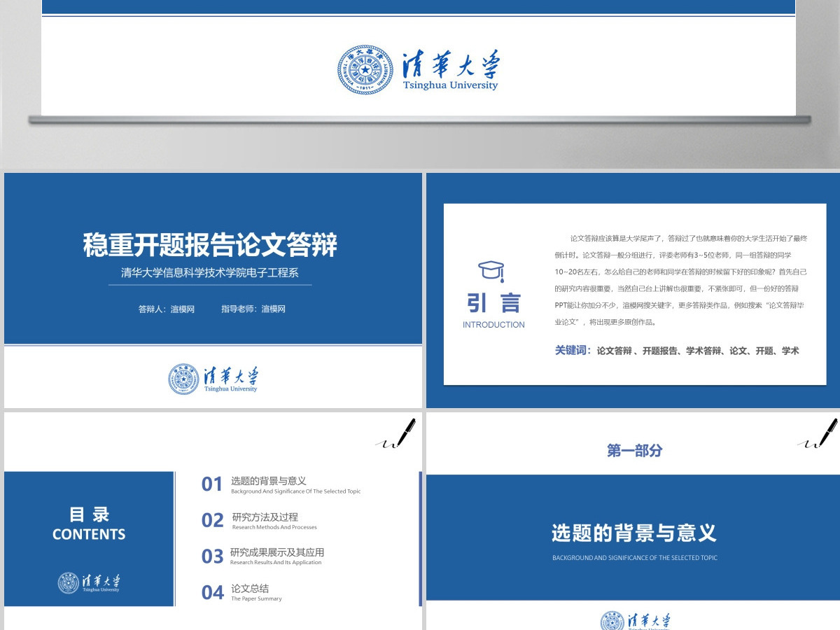Click the BACKGROUND AND SIGNIFICANCE OF THE SELECTED TOPIC caption
Image resolution: width=840 pixels, height=630 pixels.
coord(635,558)
